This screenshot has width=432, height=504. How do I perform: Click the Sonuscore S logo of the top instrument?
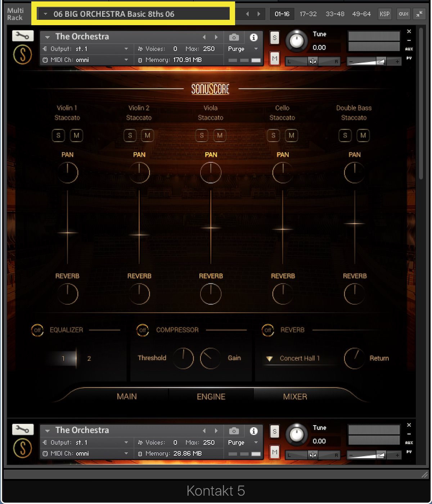[22, 55]
